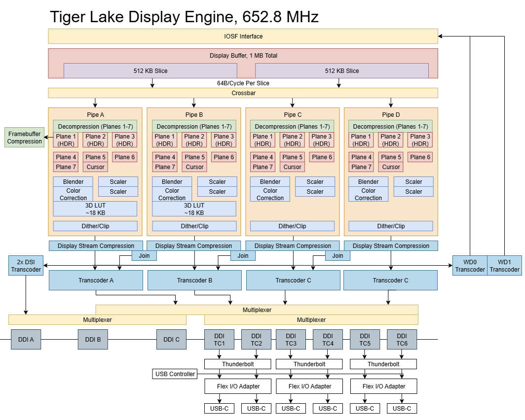Select the Blender block in Pipe A

point(73,181)
